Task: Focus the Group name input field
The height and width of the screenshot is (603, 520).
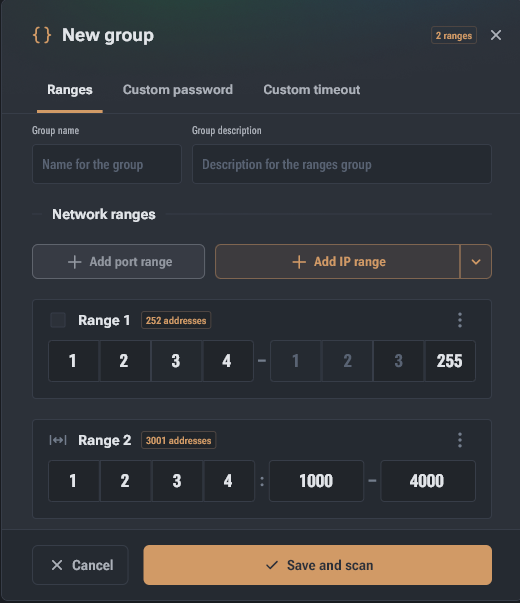Action: tap(107, 164)
